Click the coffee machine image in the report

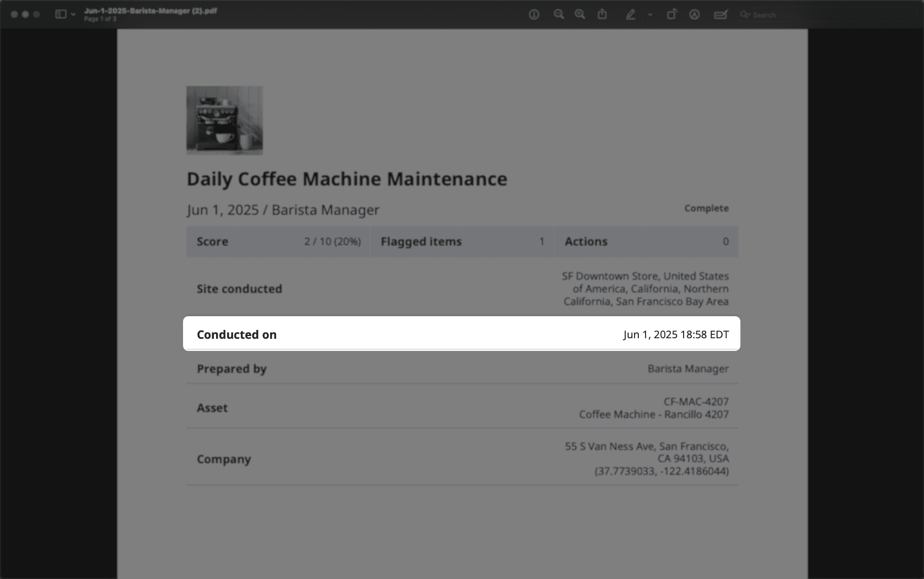coord(224,120)
